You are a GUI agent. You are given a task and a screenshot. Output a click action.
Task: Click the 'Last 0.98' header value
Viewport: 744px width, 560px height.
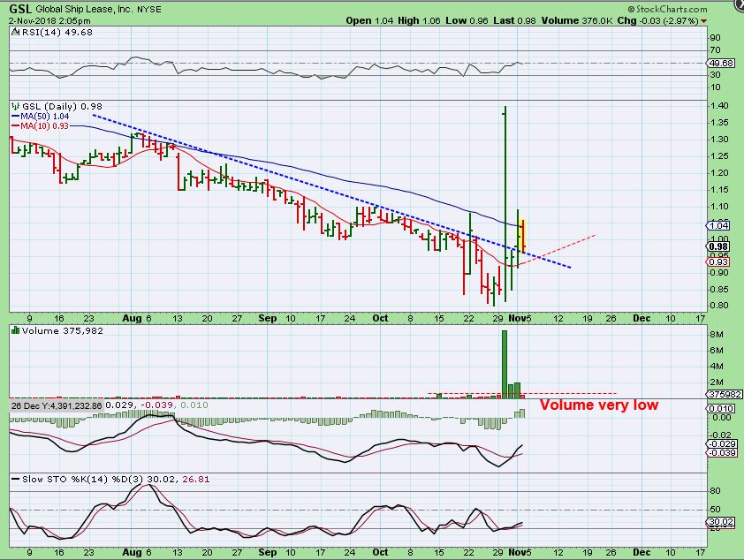514,21
